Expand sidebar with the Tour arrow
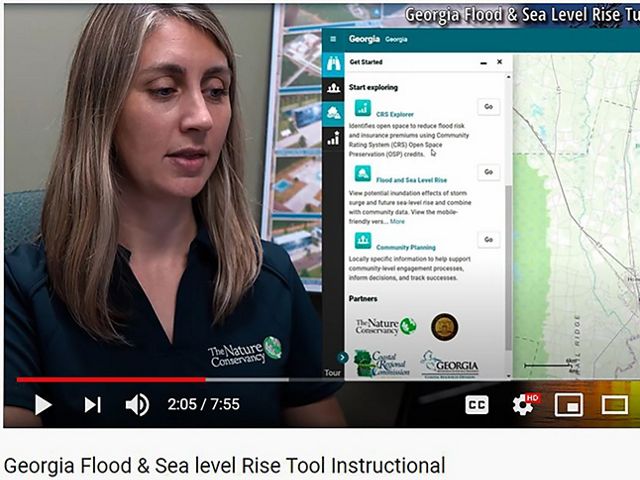Screen dimensions: 640x480 tap(342, 358)
